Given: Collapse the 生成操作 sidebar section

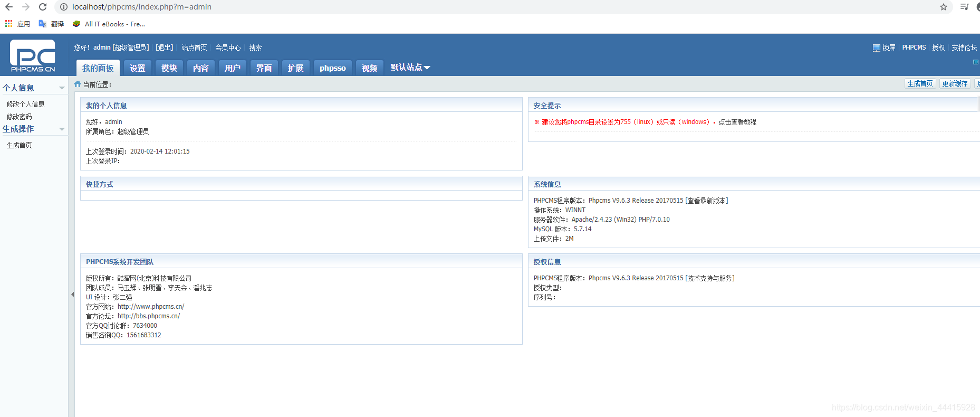Looking at the screenshot, I should 62,129.
